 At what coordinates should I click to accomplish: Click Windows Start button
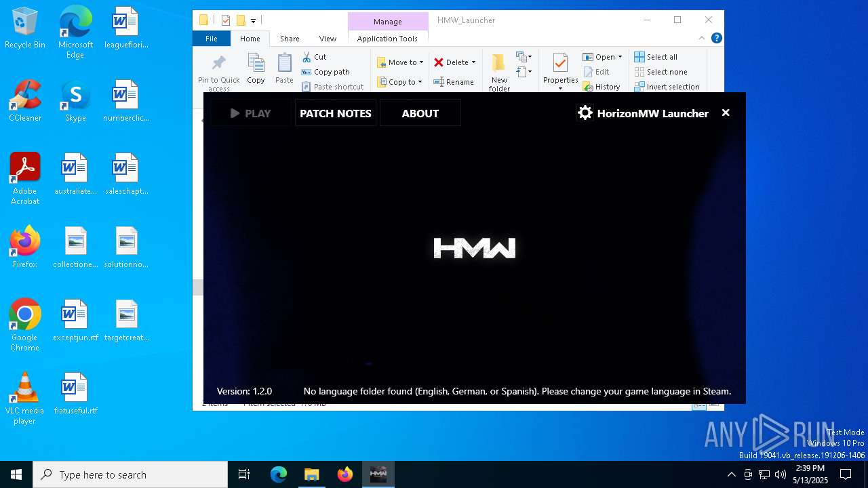click(16, 474)
